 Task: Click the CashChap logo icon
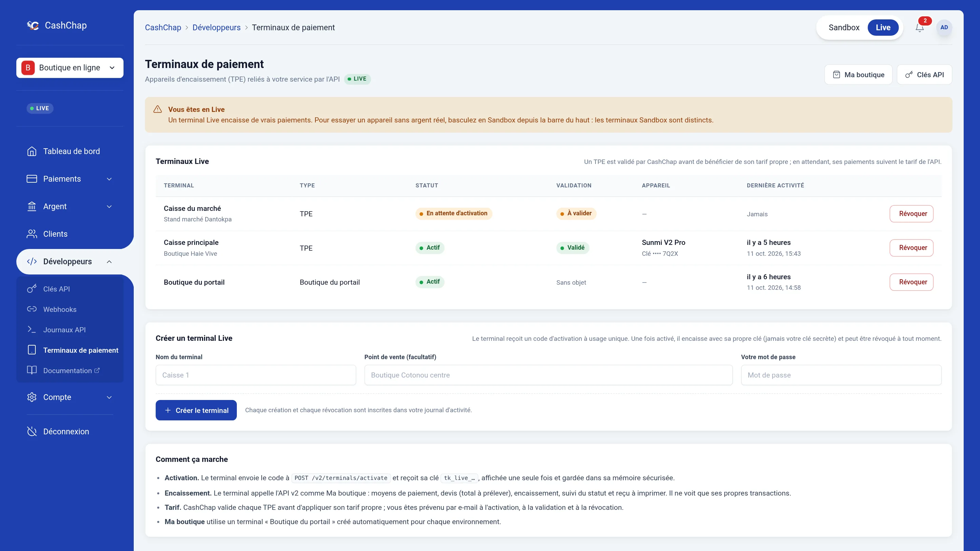(x=33, y=26)
